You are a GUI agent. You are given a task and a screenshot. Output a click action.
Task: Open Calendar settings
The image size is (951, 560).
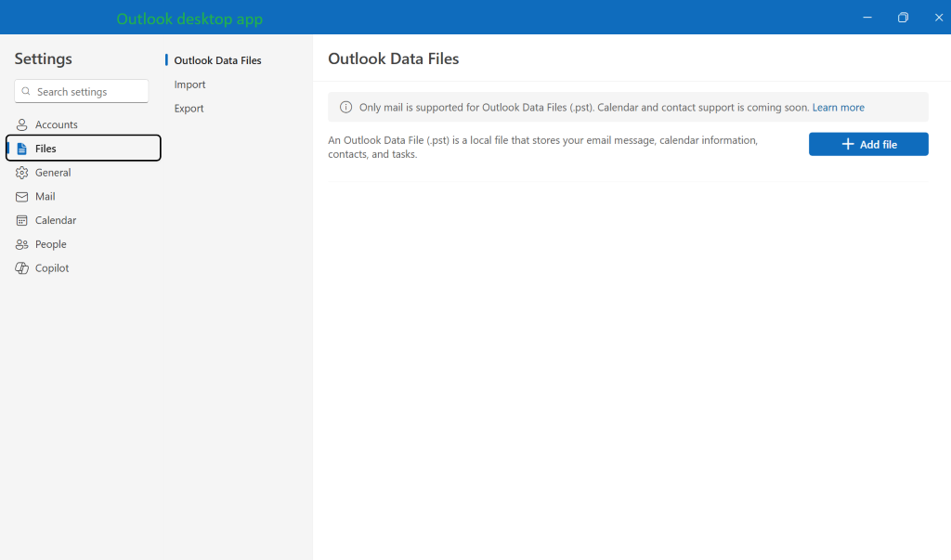coord(84,220)
